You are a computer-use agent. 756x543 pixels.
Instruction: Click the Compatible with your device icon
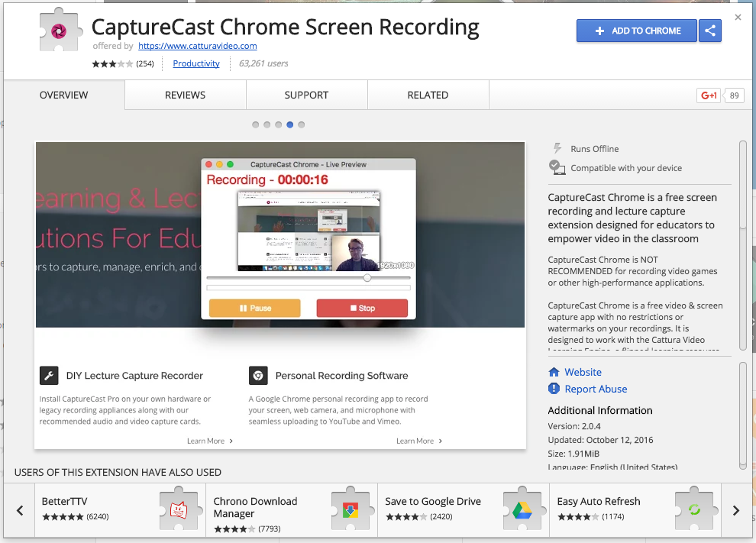(x=557, y=167)
